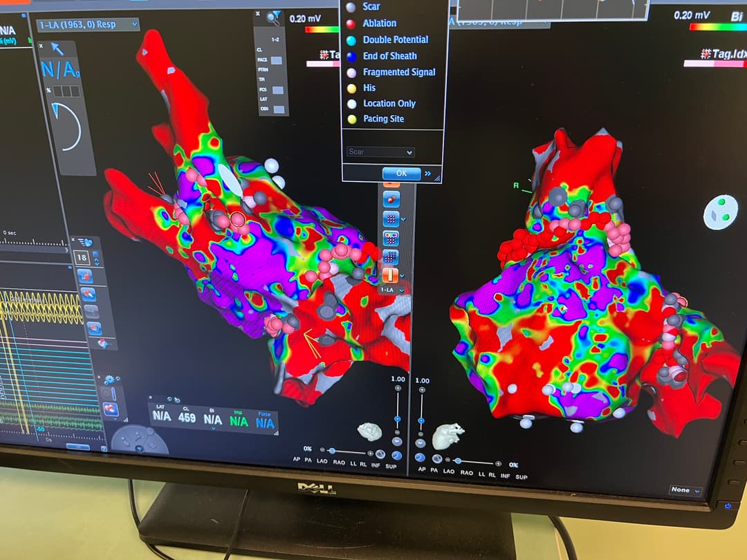Image resolution: width=747 pixels, height=560 pixels.
Task: Click the multicolor grid map icon
Action: point(391,238)
